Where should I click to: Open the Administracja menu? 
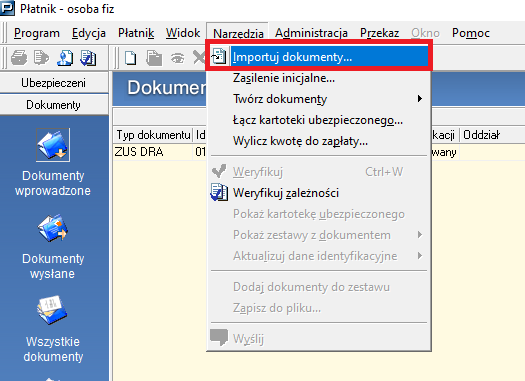[311, 33]
